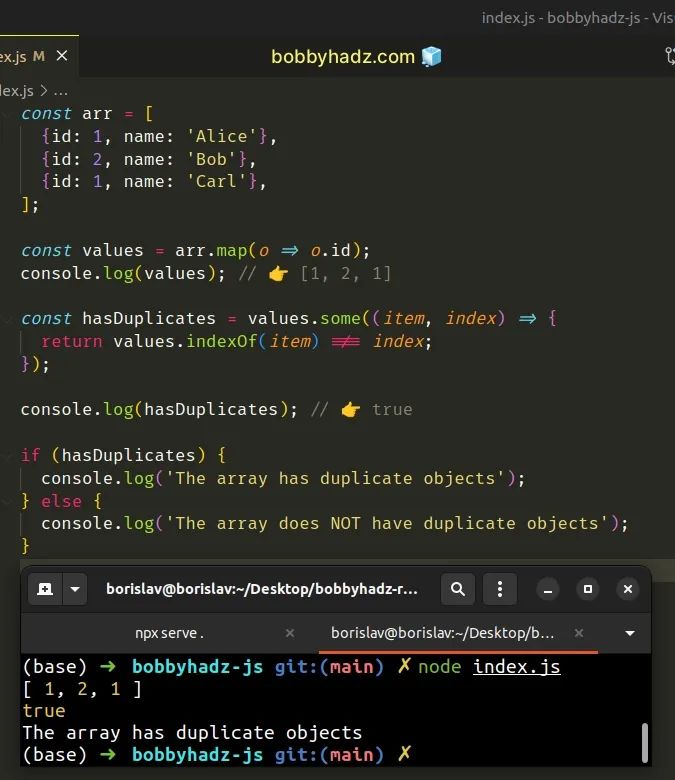Screen dimensions: 675x780
Task: Click the 'true' comment after console.log(hasDuplicates)
Action: 392,410
